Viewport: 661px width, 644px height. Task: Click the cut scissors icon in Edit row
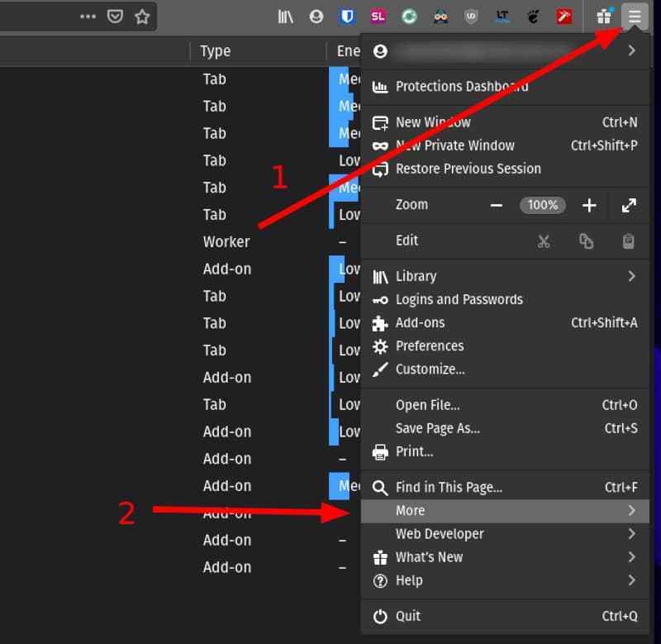pos(544,241)
